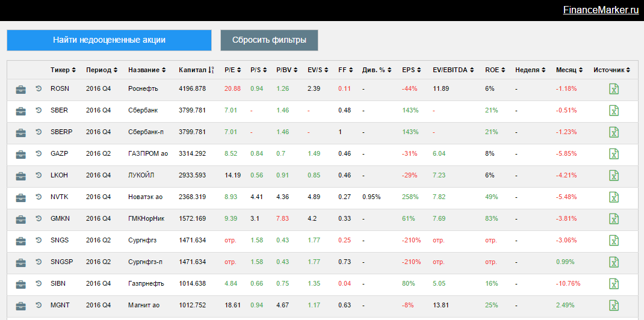
Task: Open portfolio briefcase icon for ROSN row
Action: click(x=20, y=89)
